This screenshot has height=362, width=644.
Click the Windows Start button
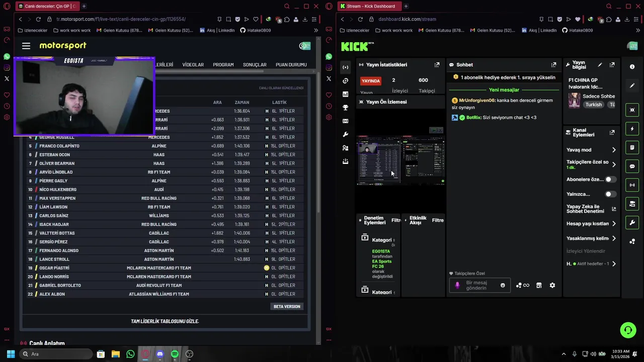coord(11,354)
